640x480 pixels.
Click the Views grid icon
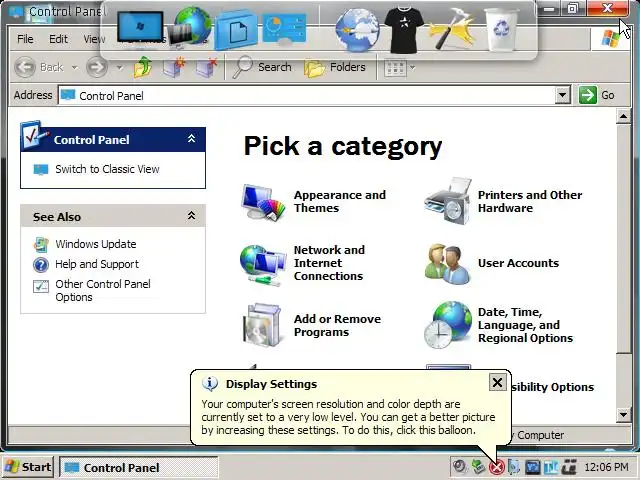395,68
